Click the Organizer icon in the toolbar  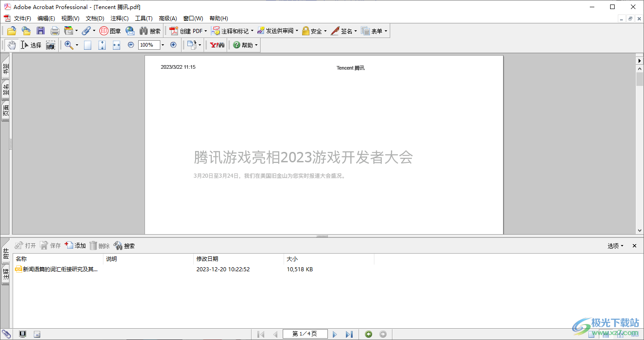pos(69,31)
